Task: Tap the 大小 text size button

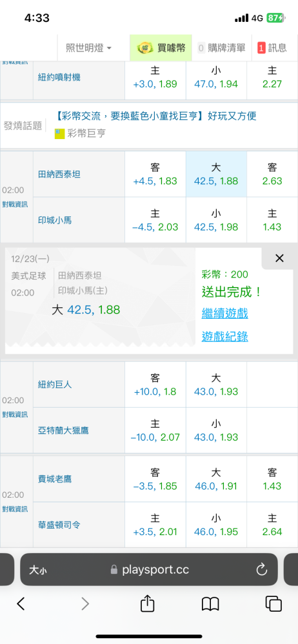Action: [x=37, y=570]
